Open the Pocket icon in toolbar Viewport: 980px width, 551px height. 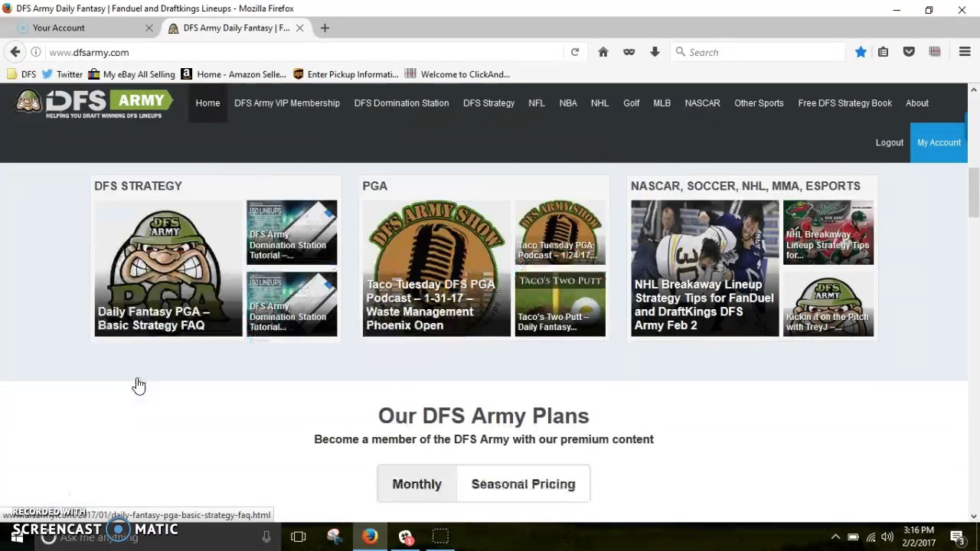(909, 52)
